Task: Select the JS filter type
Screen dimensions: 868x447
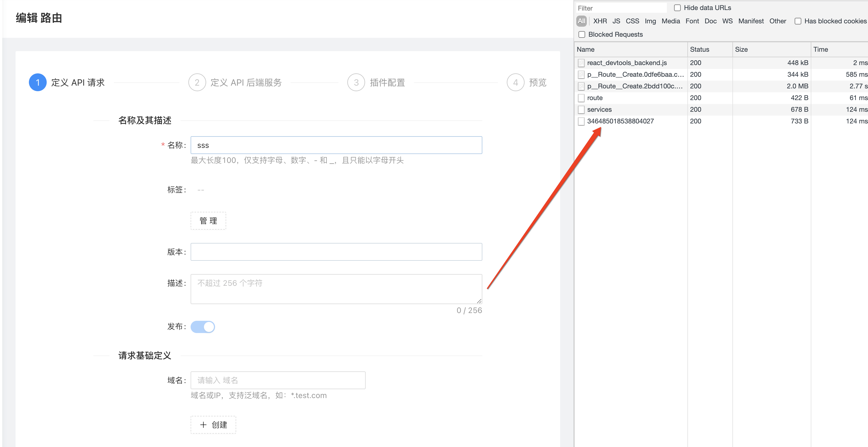Action: point(616,21)
